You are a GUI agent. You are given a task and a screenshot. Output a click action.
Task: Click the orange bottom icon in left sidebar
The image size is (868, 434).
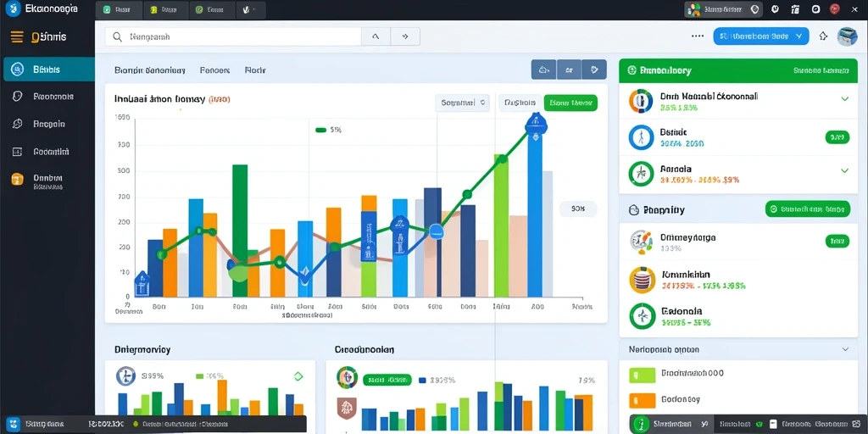pyautogui.click(x=18, y=179)
